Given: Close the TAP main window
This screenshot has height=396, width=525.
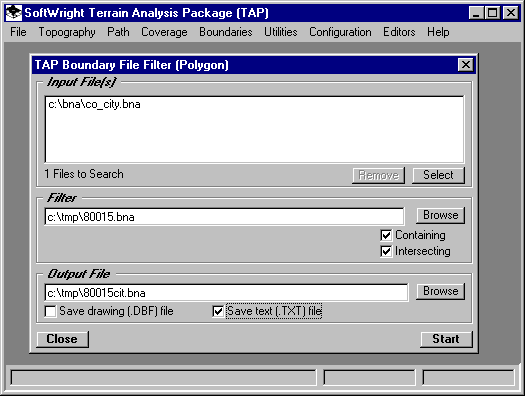Looking at the screenshot, I should tap(511, 13).
